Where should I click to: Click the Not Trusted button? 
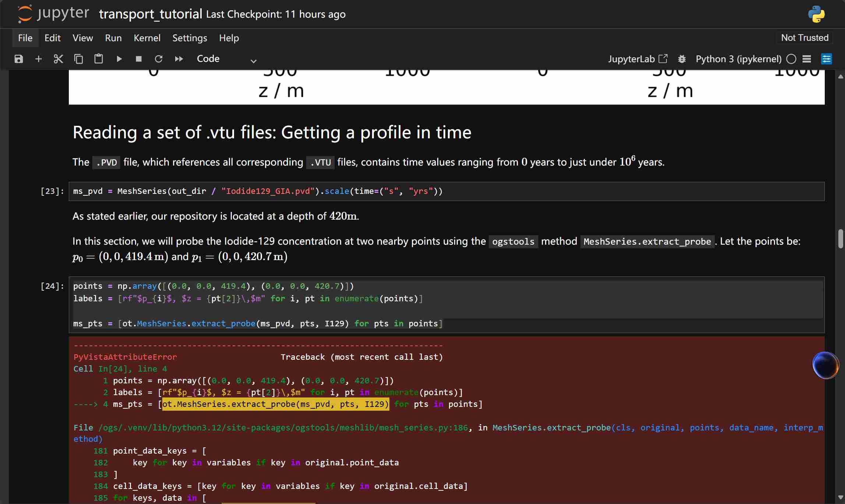[805, 38]
